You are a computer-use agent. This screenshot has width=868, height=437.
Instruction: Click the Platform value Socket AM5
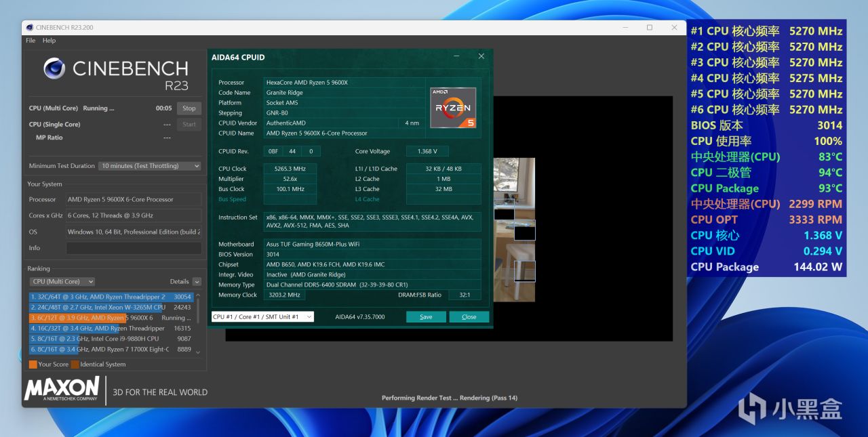coord(343,103)
